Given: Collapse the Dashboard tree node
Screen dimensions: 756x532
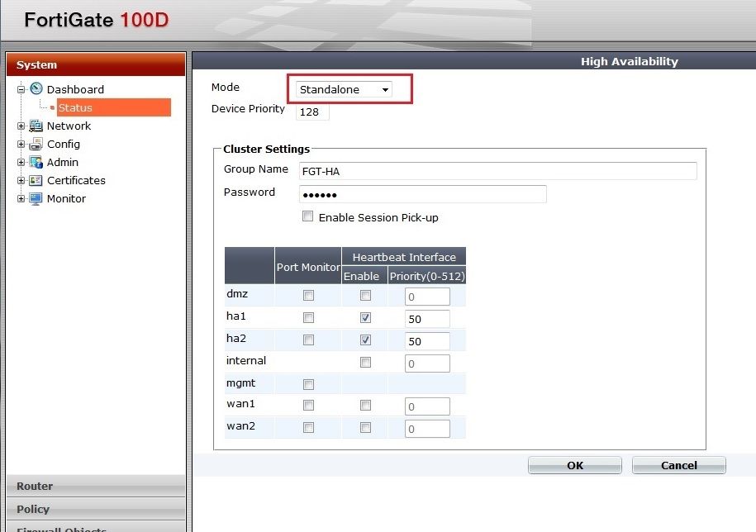Looking at the screenshot, I should 21,89.
